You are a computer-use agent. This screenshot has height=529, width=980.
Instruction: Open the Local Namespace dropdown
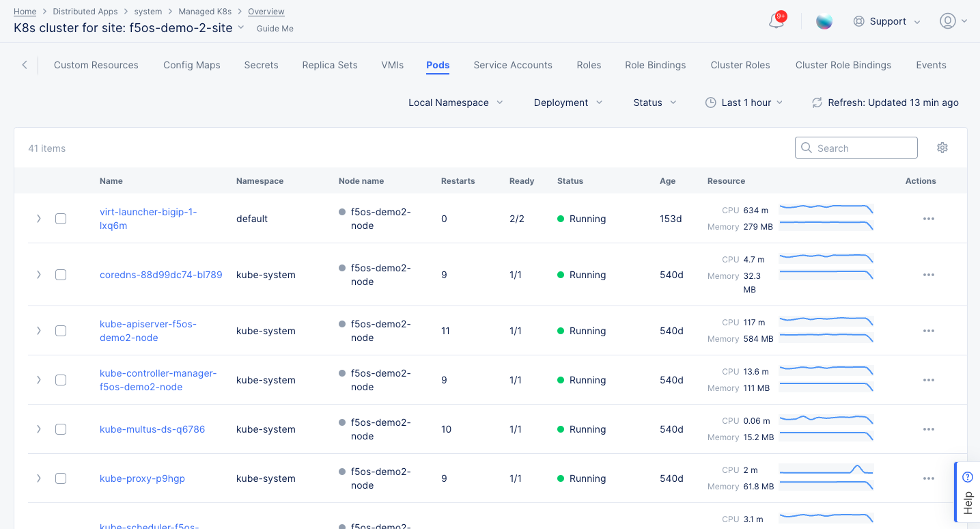[x=456, y=103]
